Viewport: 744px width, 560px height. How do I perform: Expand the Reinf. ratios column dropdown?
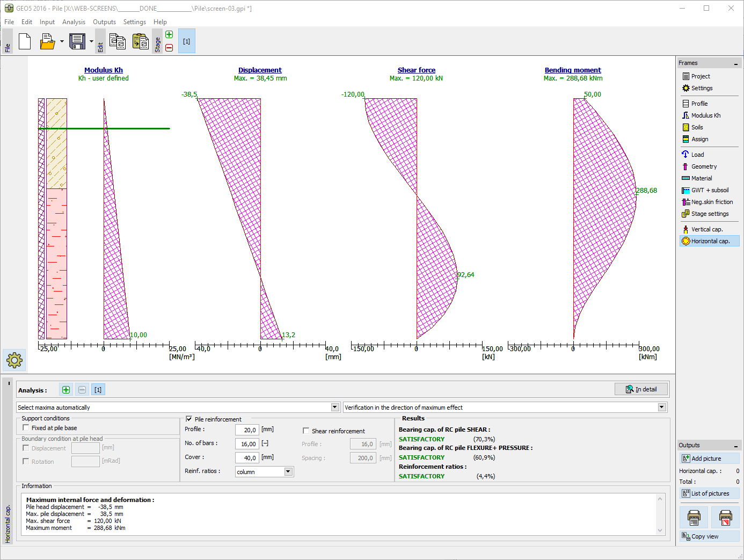point(288,471)
